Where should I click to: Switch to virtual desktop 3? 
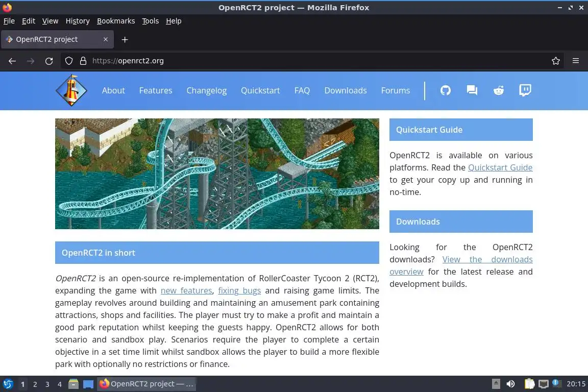(x=47, y=384)
